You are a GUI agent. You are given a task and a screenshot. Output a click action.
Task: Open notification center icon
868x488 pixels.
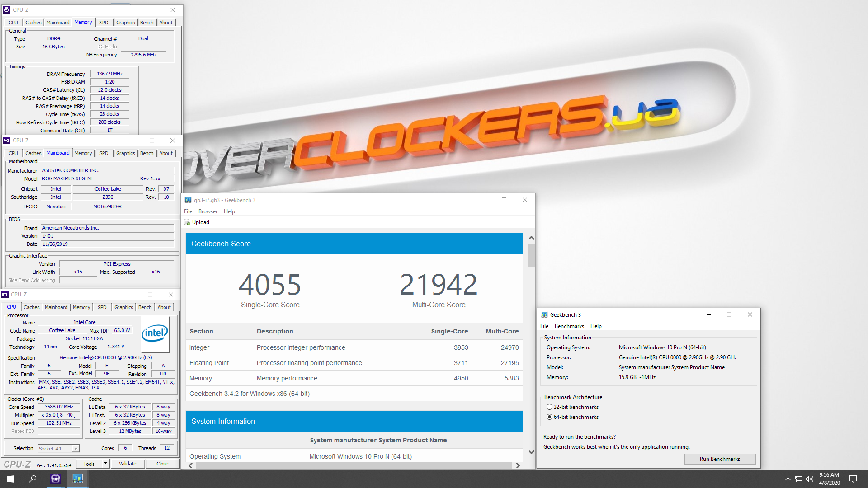click(x=853, y=479)
